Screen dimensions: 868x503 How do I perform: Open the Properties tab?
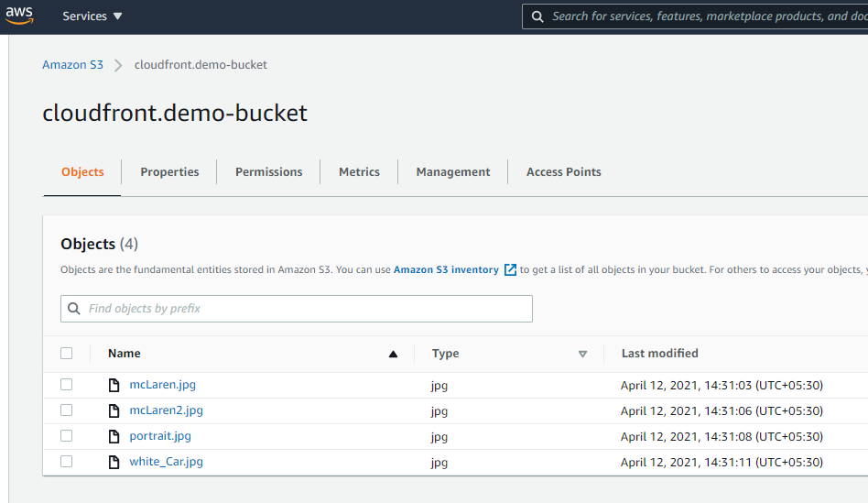[x=169, y=172]
